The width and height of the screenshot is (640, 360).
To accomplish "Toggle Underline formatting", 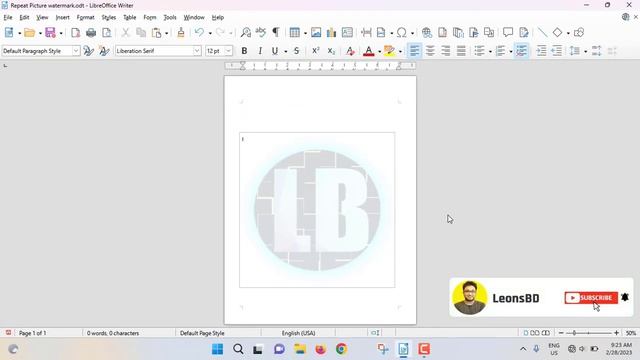I will pyautogui.click(x=275, y=51).
